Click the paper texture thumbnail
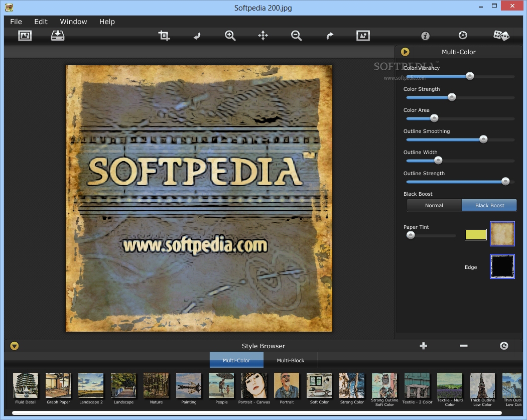The height and width of the screenshot is (420, 527). (502, 234)
